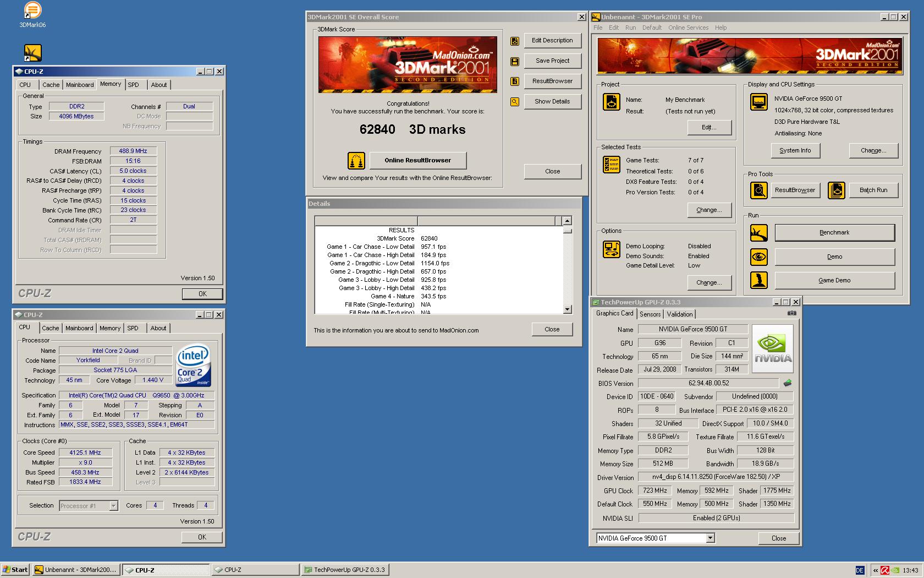Click the Save Project floppy icon
924x578 pixels.
click(x=515, y=61)
